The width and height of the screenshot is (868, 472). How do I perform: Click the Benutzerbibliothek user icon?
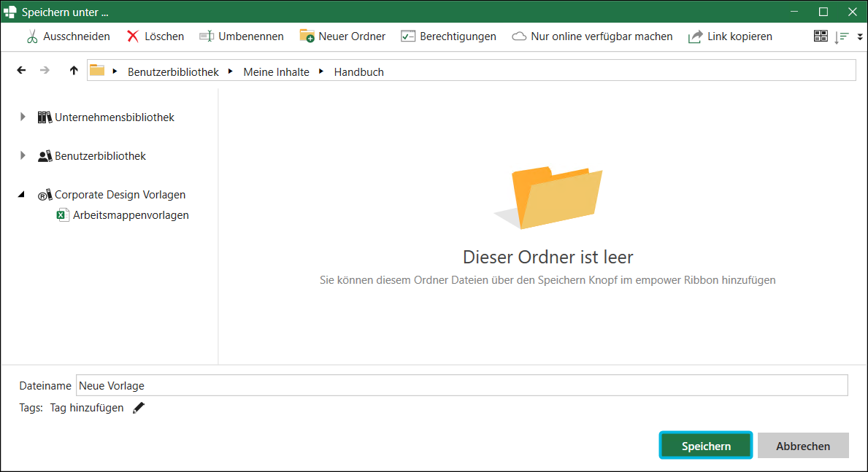45,156
